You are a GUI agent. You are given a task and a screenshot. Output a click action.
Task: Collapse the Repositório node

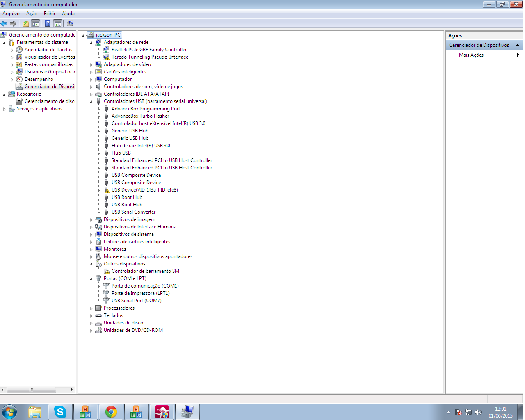(4, 94)
